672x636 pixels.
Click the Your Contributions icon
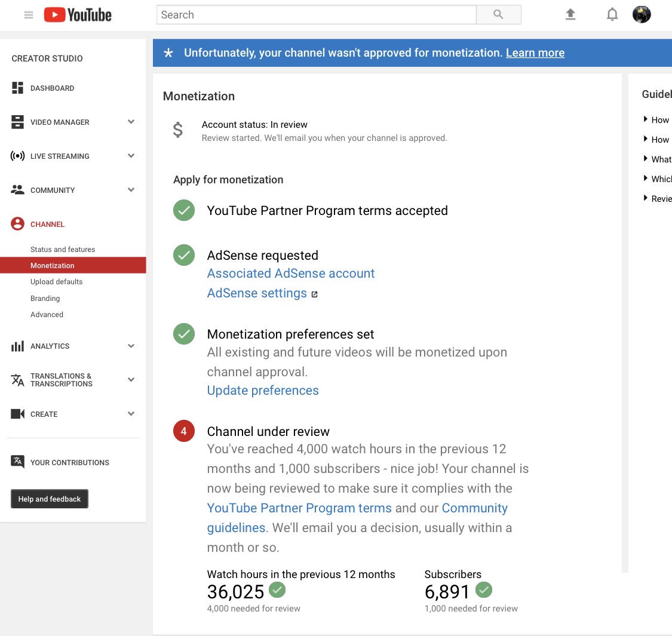click(17, 462)
